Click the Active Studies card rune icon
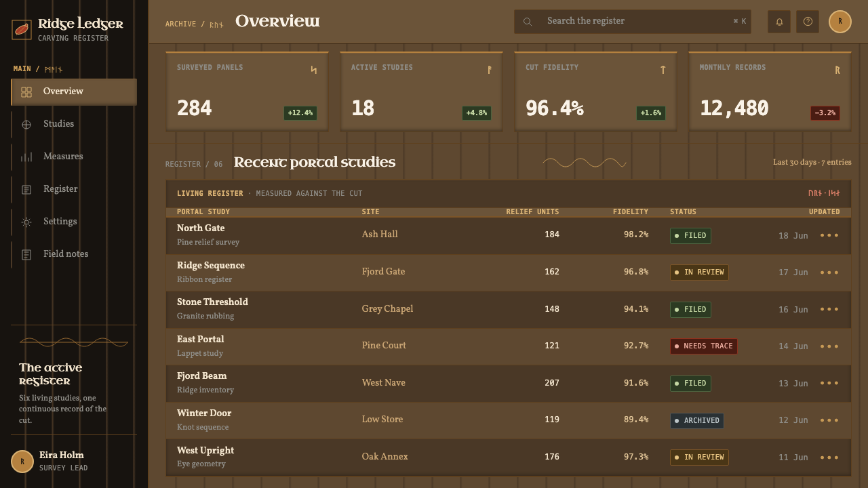 coord(489,70)
